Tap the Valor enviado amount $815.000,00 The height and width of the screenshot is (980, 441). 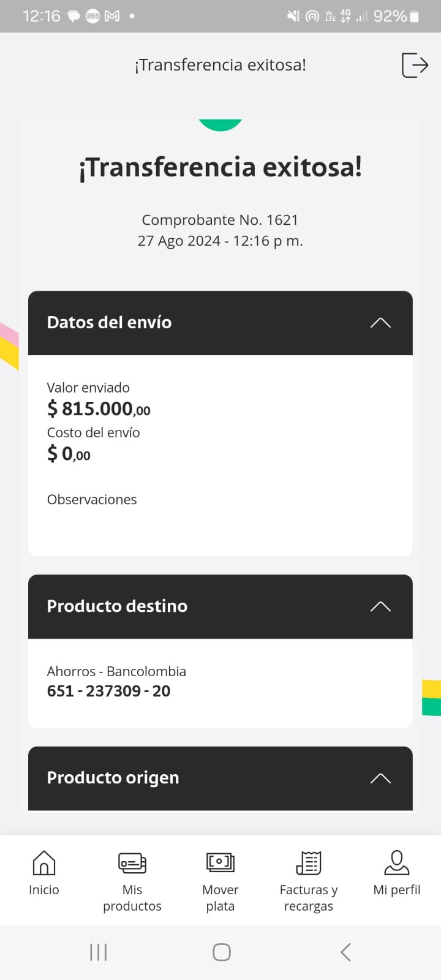99,409
